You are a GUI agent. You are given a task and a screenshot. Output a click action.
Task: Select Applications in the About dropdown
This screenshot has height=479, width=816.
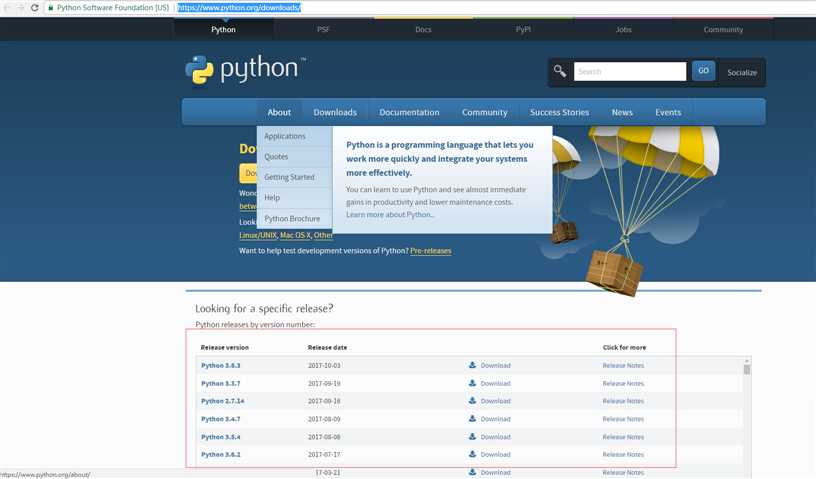pos(295,136)
